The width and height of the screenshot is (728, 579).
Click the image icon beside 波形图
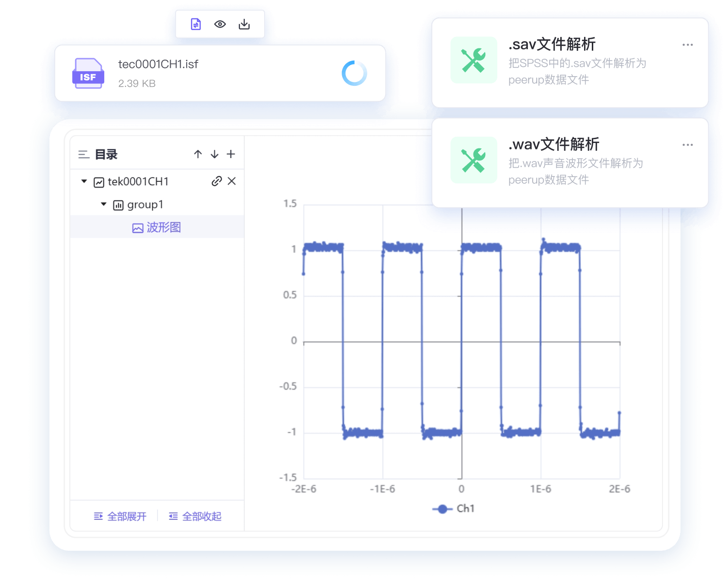138,228
